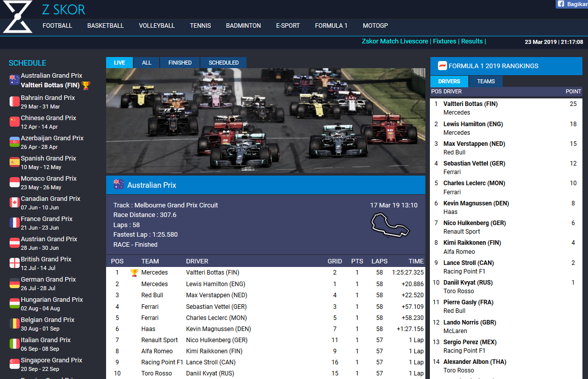The height and width of the screenshot is (379, 588).
Task: Click Valtteri Bottas (FIN) in rankings list
Action: pos(470,104)
